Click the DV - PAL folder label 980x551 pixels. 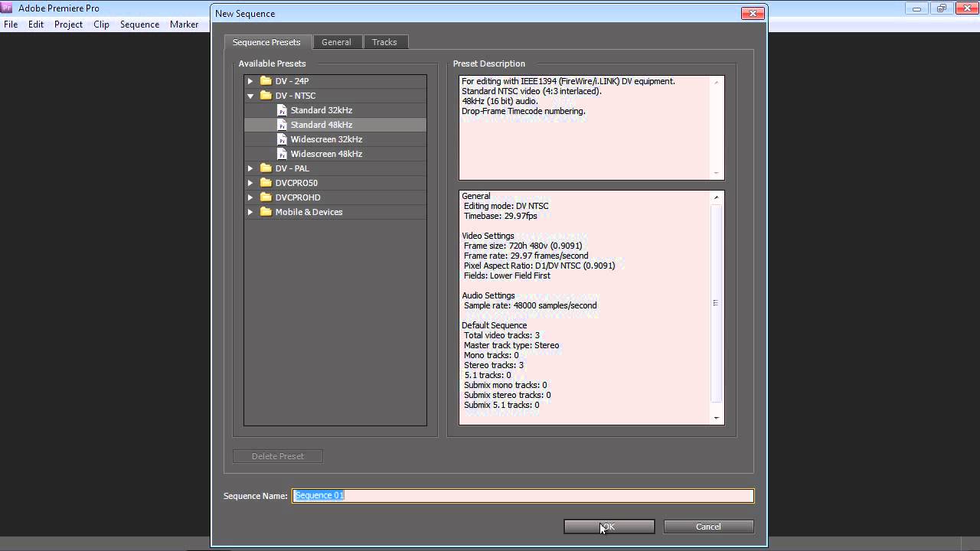pos(292,168)
